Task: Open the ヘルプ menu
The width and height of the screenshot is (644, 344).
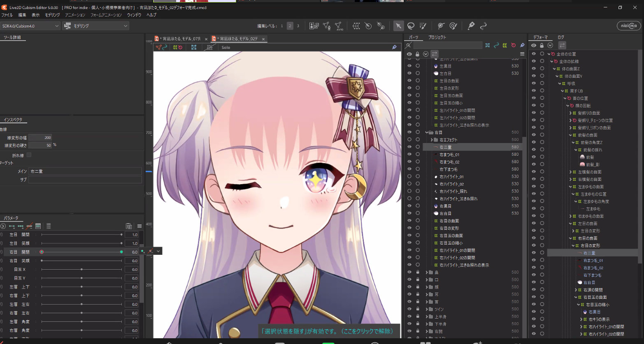Action: coord(151,15)
